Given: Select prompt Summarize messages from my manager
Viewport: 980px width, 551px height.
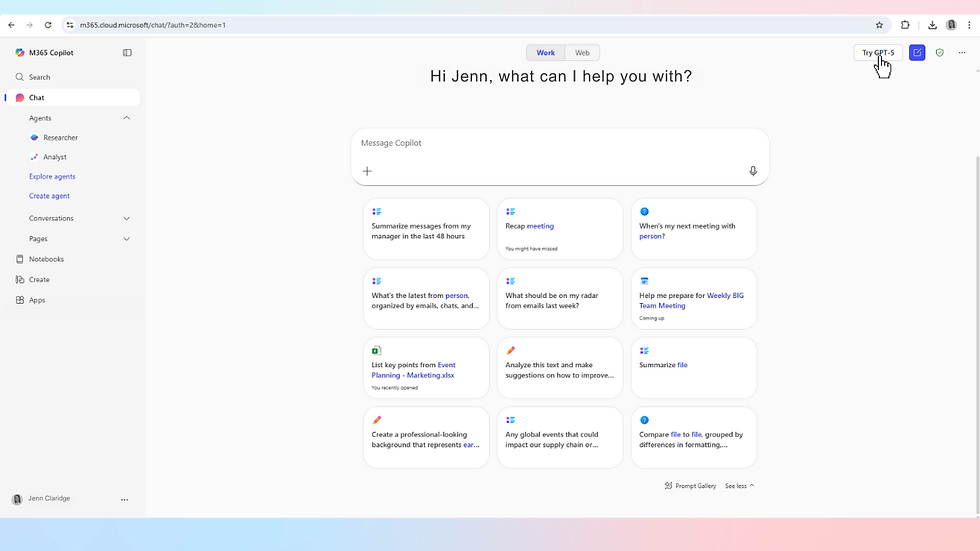Looking at the screenshot, I should click(x=426, y=229).
